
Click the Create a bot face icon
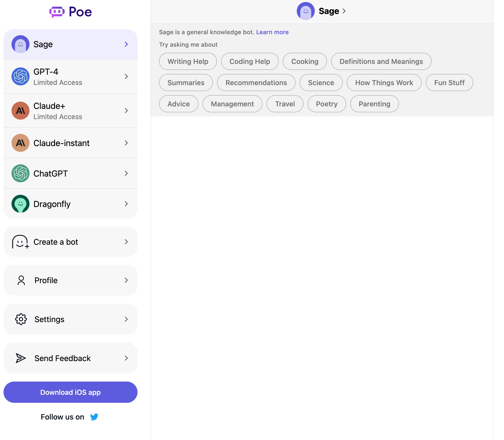point(20,242)
